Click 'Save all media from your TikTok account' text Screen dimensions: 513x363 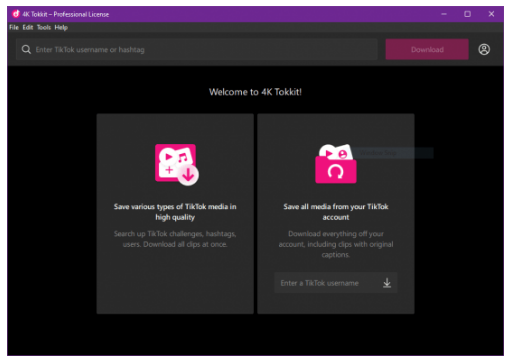pos(336,212)
